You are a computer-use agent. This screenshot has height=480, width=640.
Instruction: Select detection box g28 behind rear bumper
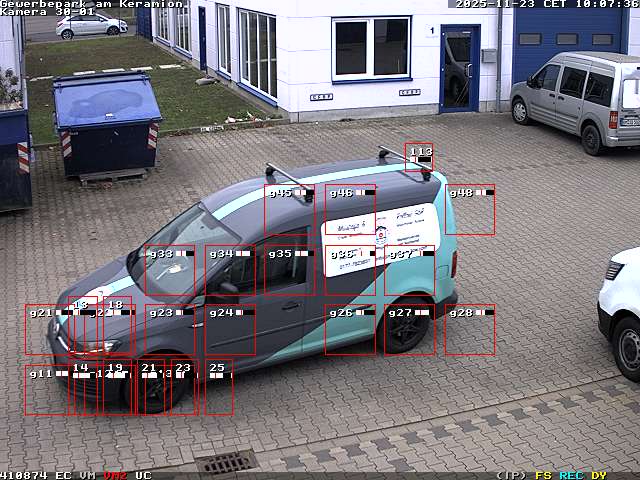pos(470,330)
